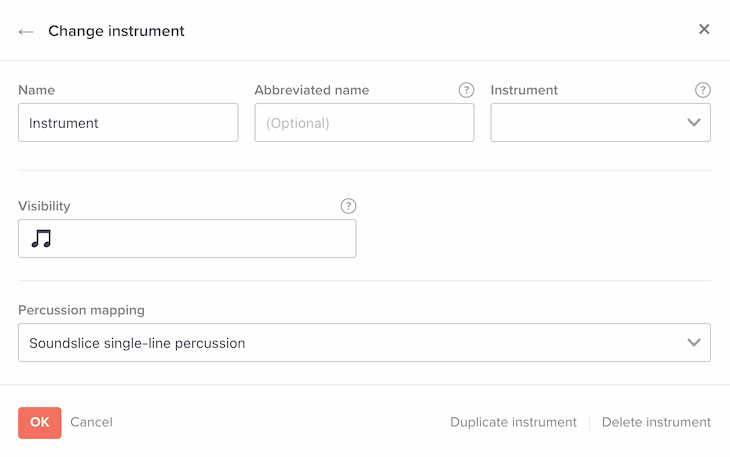This screenshot has height=457, width=730.
Task: Go back using the left arrow
Action: [x=26, y=31]
